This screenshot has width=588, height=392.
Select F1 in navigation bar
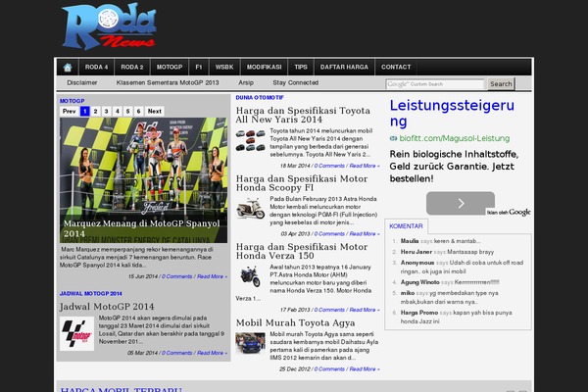pyautogui.click(x=199, y=68)
